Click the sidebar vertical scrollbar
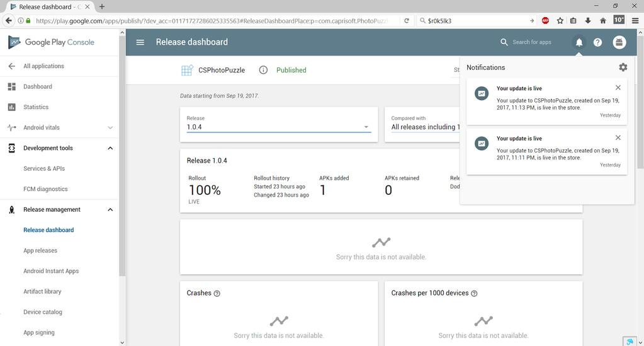Screen dimensions: 644x346 coord(122,156)
